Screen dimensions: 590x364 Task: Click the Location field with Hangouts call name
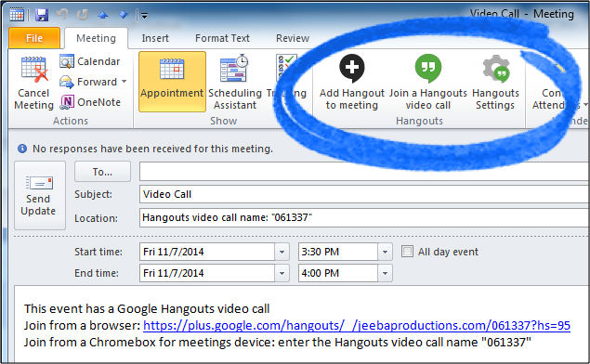(364, 217)
